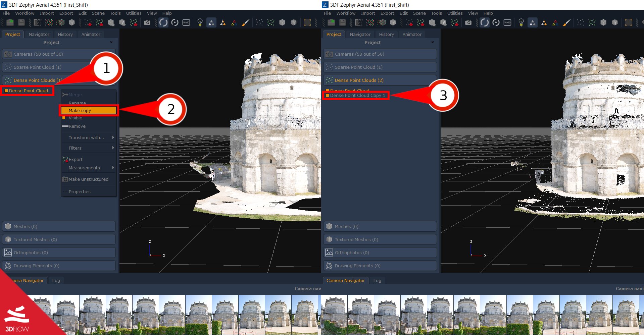The width and height of the screenshot is (644, 335).
Task: Expand Filters submenu in context menu
Action: click(x=89, y=148)
